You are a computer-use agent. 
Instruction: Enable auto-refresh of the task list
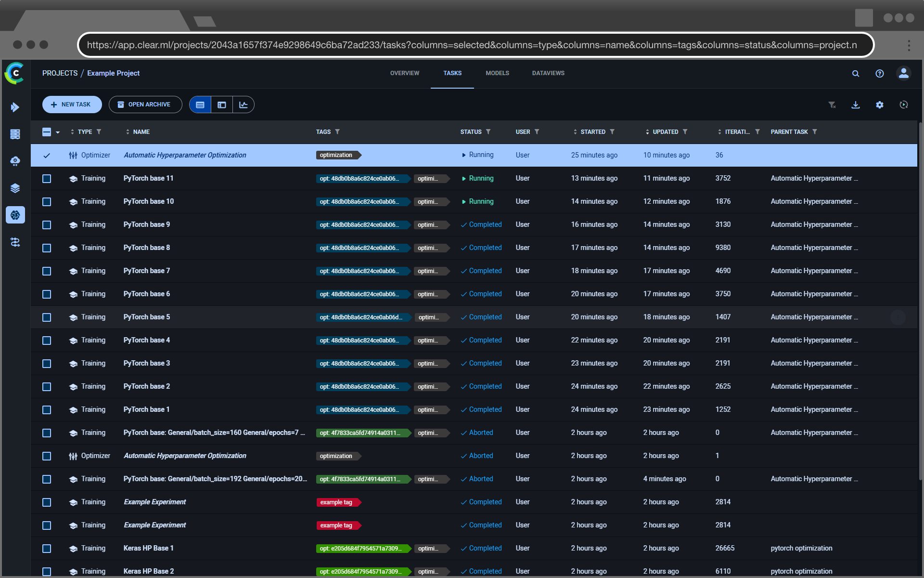click(x=903, y=105)
